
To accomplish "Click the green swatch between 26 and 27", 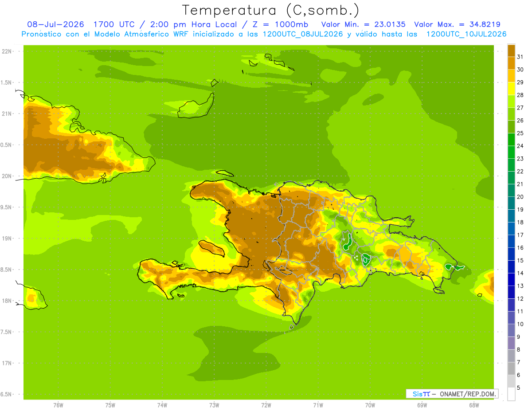I will pyautogui.click(x=511, y=114).
